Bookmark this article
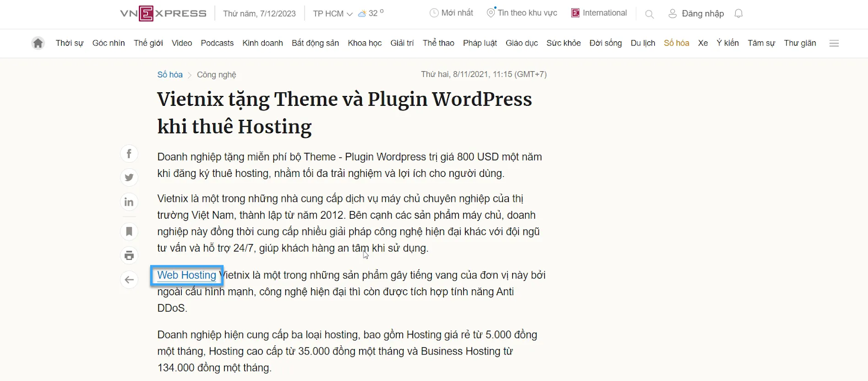Viewport: 868px width, 381px height. tap(129, 232)
